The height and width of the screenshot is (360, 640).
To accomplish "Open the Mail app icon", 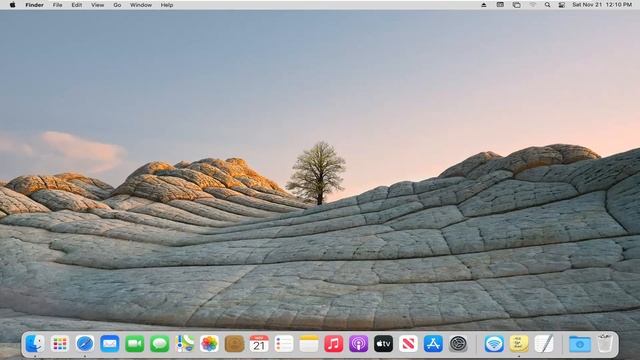I will [110, 344].
